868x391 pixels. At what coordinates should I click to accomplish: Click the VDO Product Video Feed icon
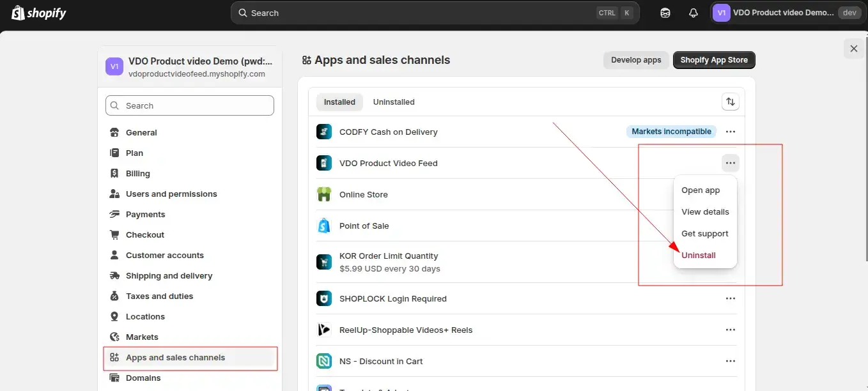pyautogui.click(x=324, y=163)
